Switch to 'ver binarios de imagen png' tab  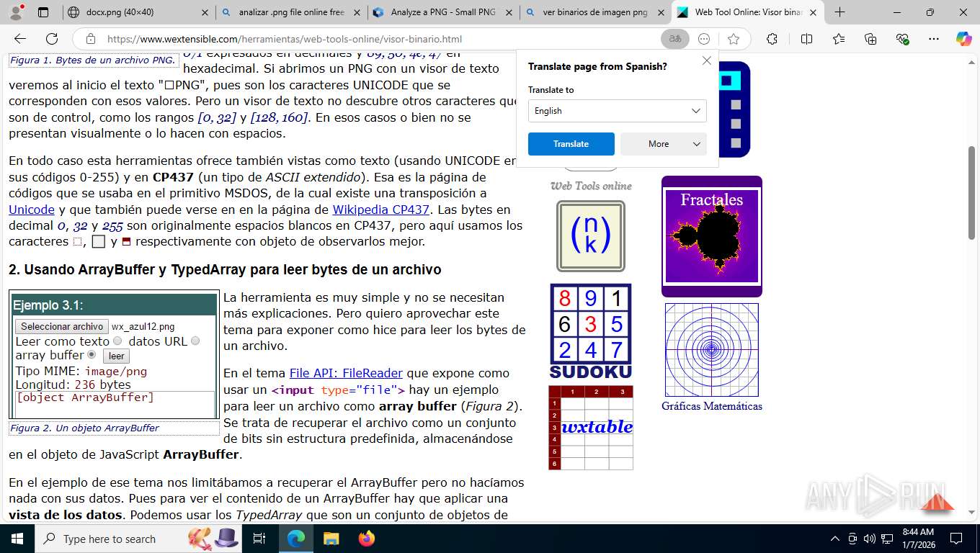(595, 12)
